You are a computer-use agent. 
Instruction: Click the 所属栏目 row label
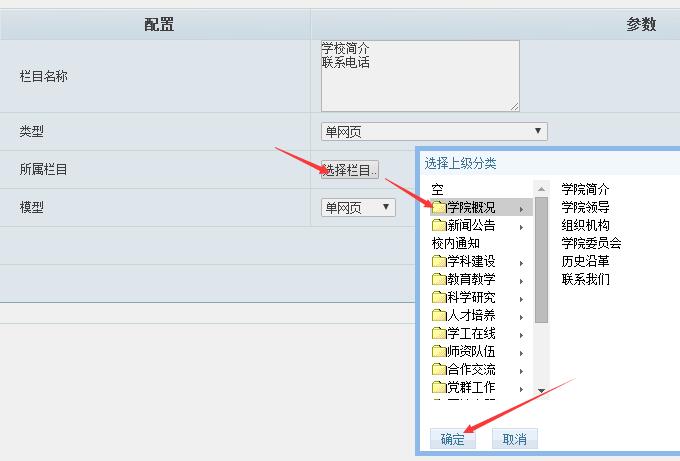(x=43, y=169)
